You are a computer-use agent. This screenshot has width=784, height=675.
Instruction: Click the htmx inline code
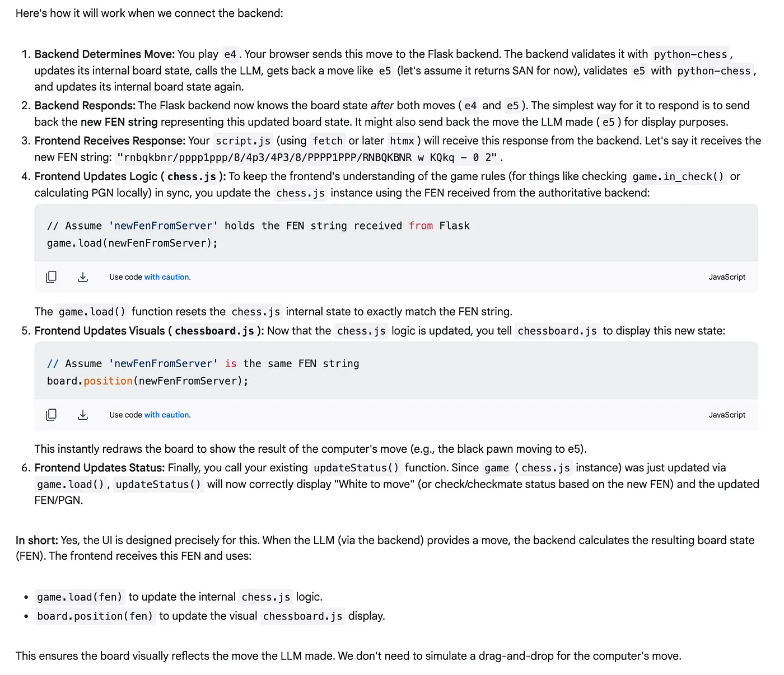(402, 141)
